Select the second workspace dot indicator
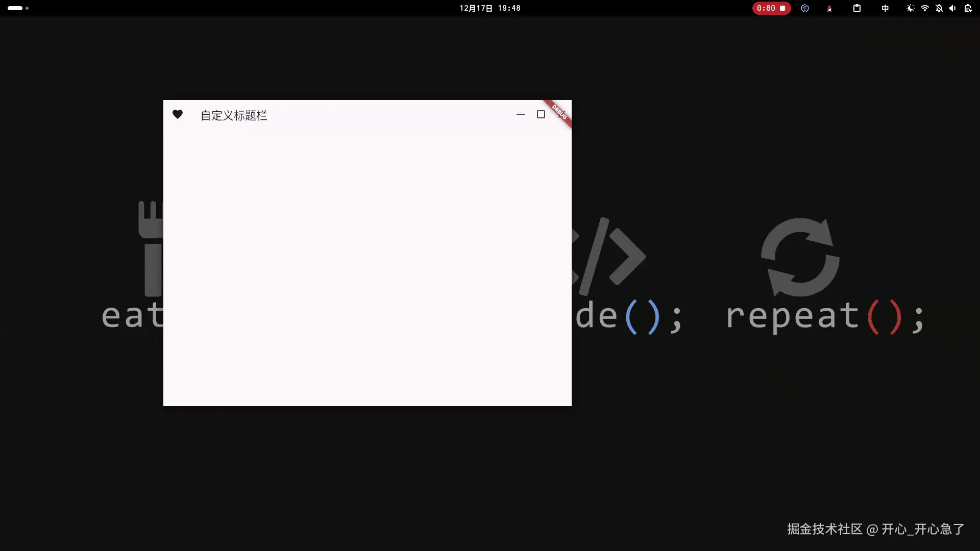Image resolution: width=980 pixels, height=551 pixels. 27,8
